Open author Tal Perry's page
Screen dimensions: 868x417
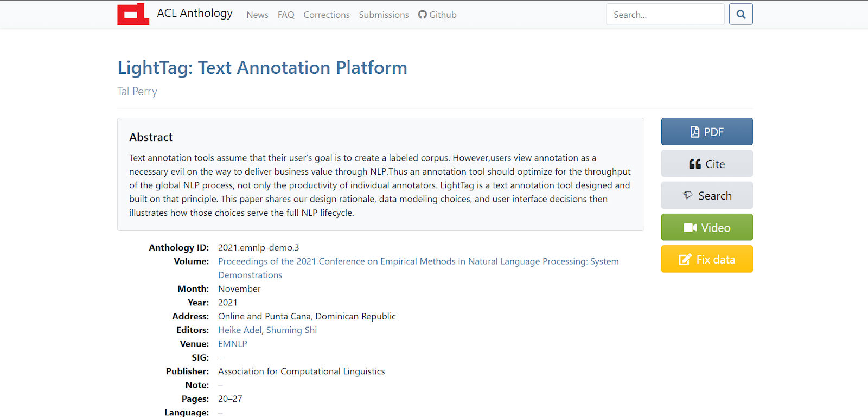pos(137,92)
